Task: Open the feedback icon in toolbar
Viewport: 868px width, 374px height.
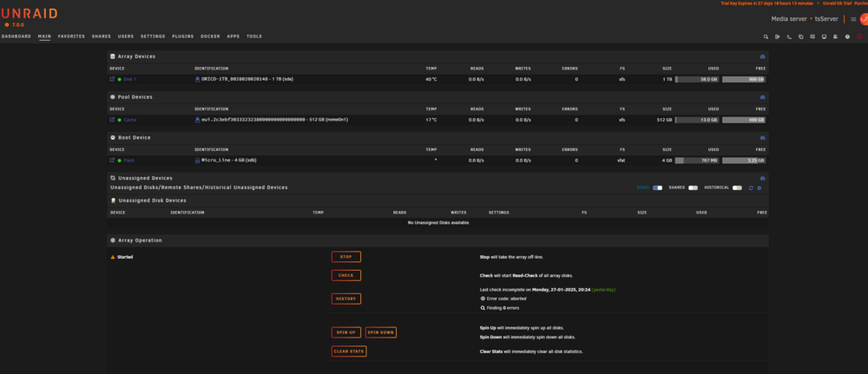Action: click(x=812, y=36)
